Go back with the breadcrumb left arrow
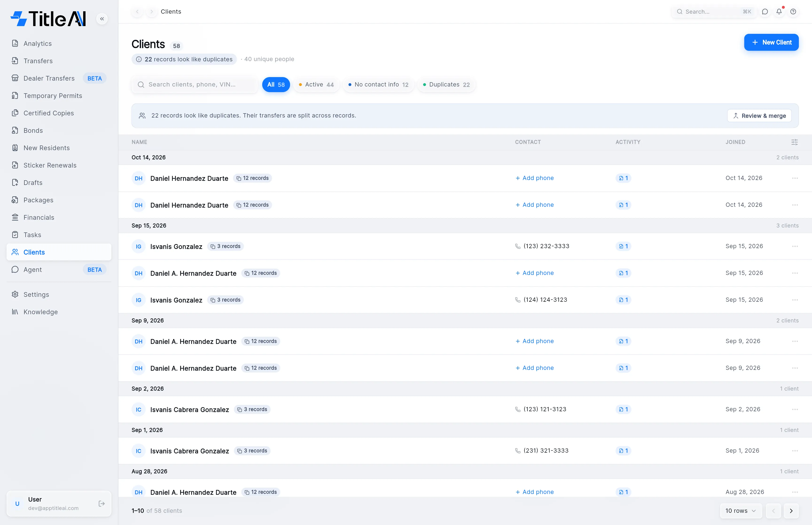The image size is (812, 525). coord(137,12)
